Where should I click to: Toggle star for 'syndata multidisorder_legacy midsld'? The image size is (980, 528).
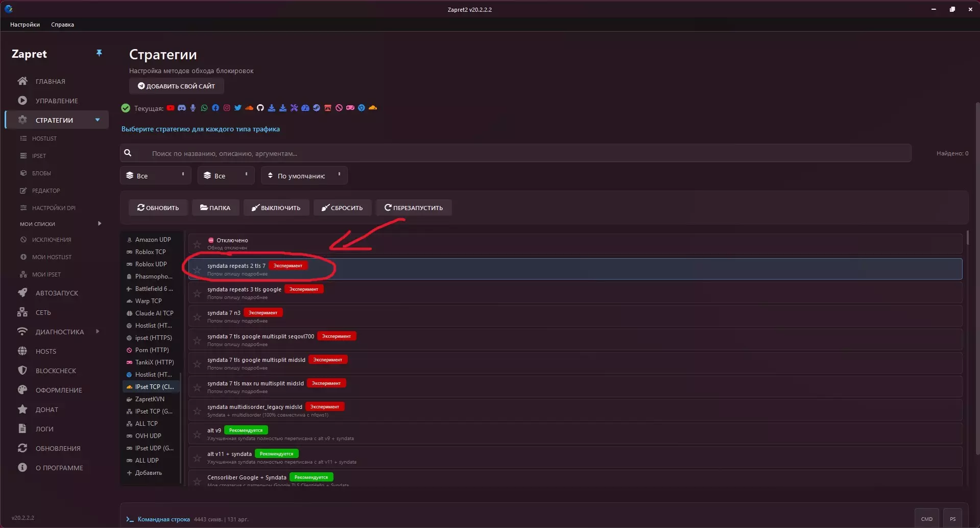[197, 410]
